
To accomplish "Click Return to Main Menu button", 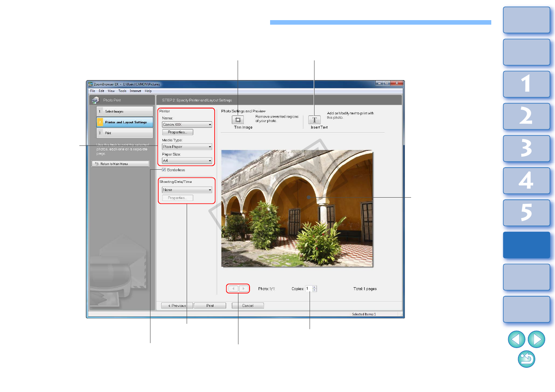I will 120,164.
